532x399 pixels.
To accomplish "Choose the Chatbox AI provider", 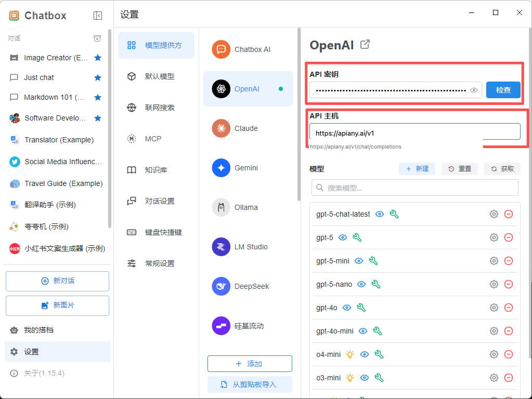I will [249, 49].
